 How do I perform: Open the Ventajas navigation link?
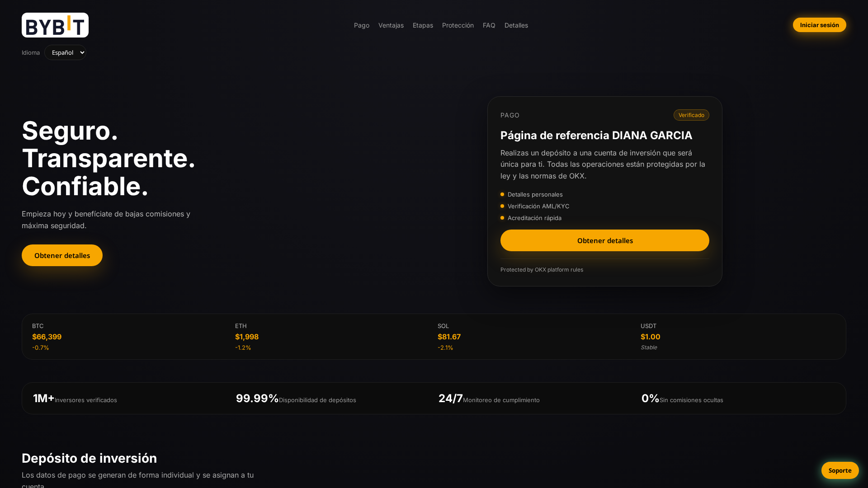point(391,25)
